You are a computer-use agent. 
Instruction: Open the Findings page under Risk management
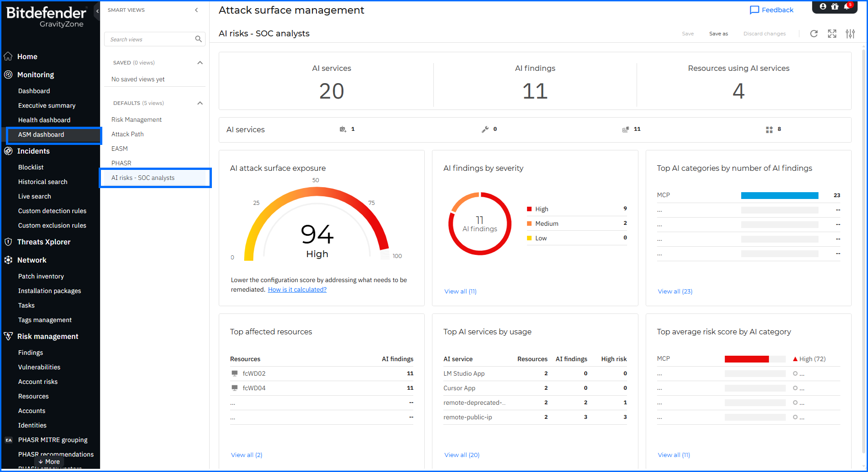[x=30, y=353]
